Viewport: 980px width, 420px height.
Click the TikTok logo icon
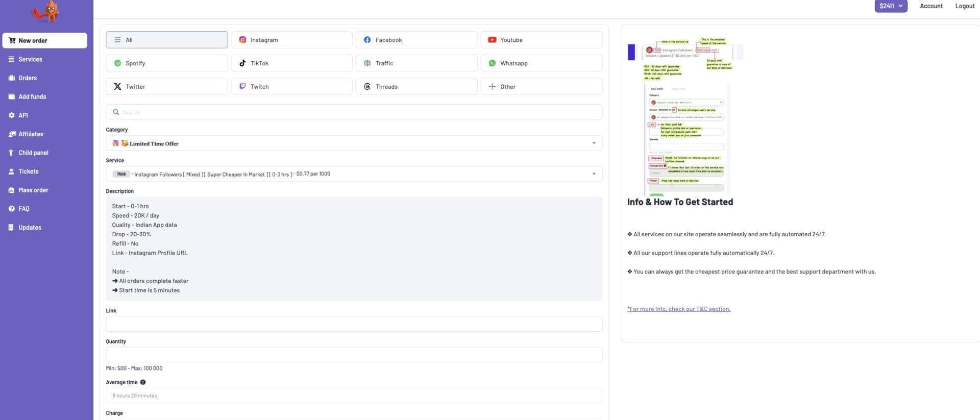[x=242, y=63]
